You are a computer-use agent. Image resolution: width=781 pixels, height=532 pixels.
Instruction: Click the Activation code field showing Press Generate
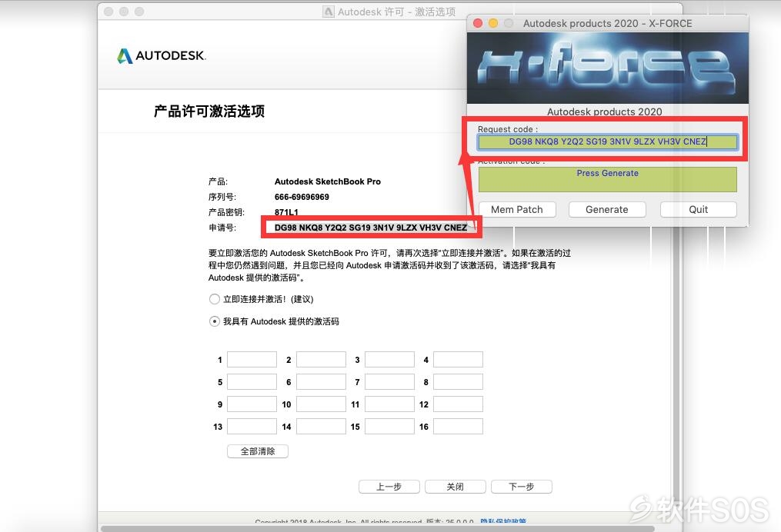click(608, 179)
